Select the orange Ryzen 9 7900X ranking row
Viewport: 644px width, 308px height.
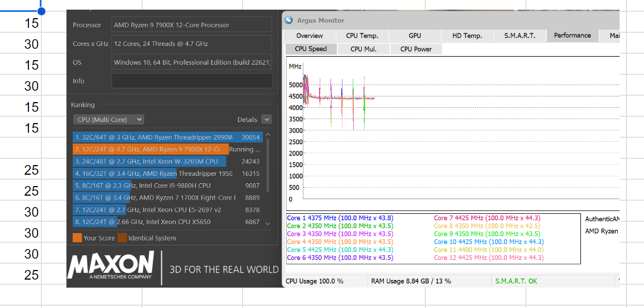(x=166, y=149)
